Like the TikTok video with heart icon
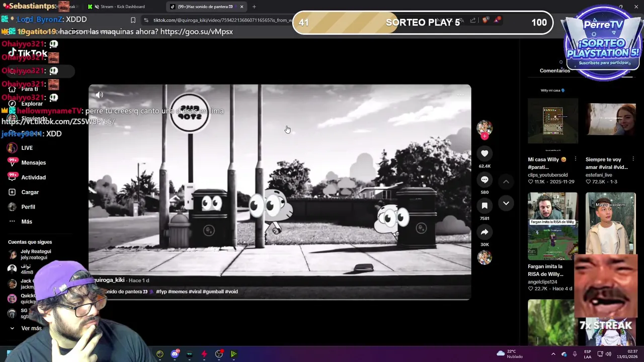Screen dimensions: 644x362 485,153
